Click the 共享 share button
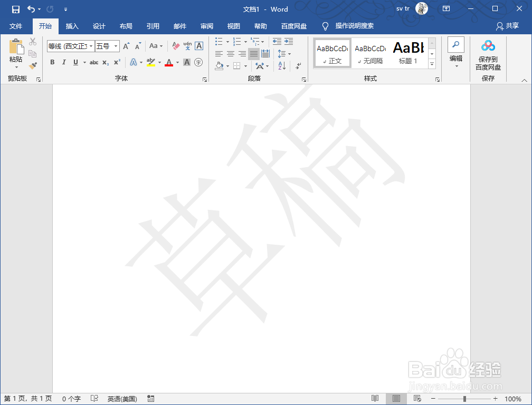Screen dimensions: 532x405 pyautogui.click(x=508, y=26)
